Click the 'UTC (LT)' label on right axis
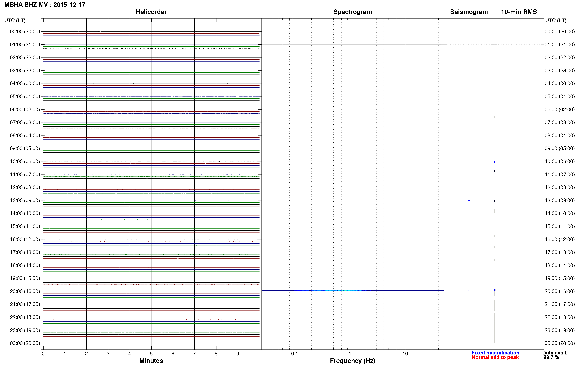Screen dimensions: 588x368 tap(556, 20)
